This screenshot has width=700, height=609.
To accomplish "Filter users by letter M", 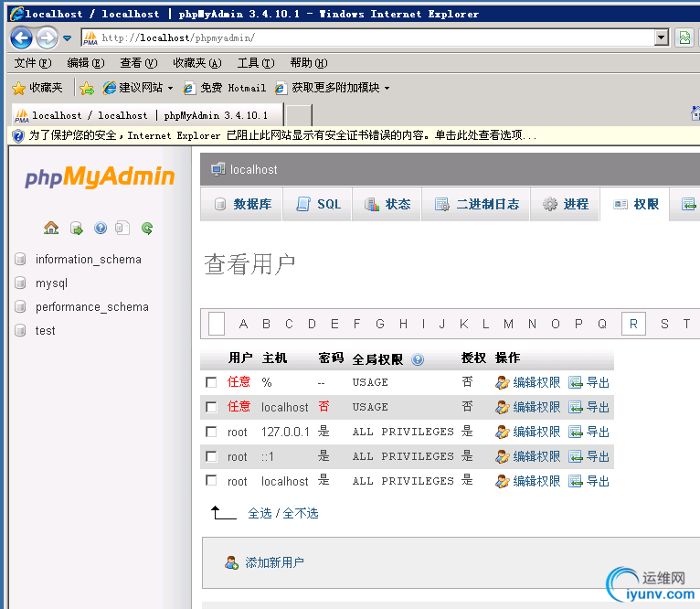I will 508,324.
